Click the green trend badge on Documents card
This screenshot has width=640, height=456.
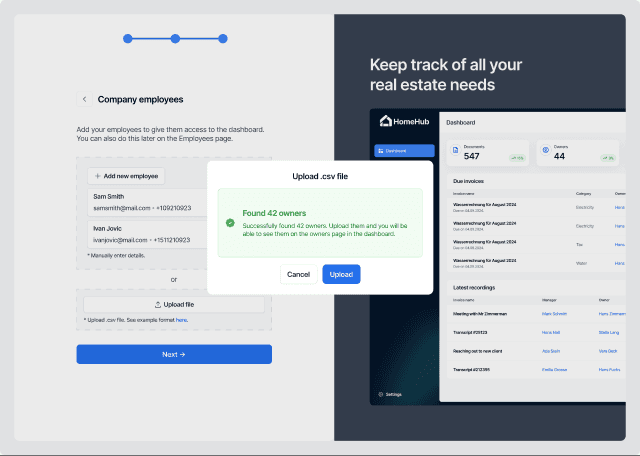coord(517,158)
